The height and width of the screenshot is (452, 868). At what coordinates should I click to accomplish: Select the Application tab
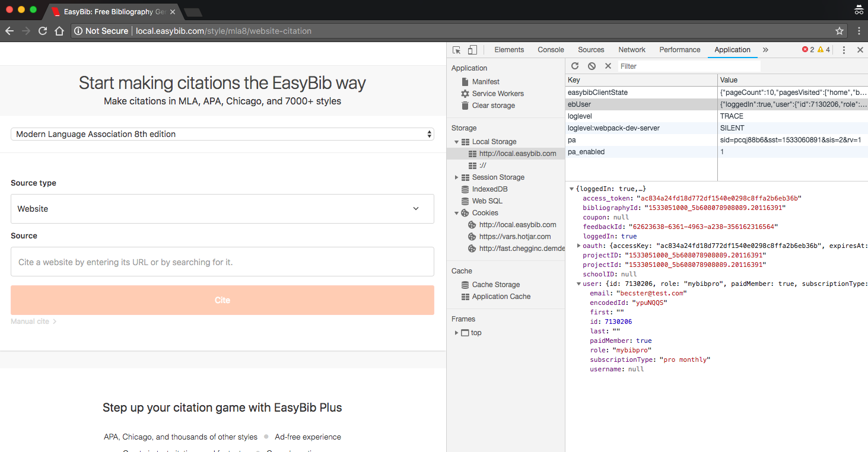(x=732, y=50)
